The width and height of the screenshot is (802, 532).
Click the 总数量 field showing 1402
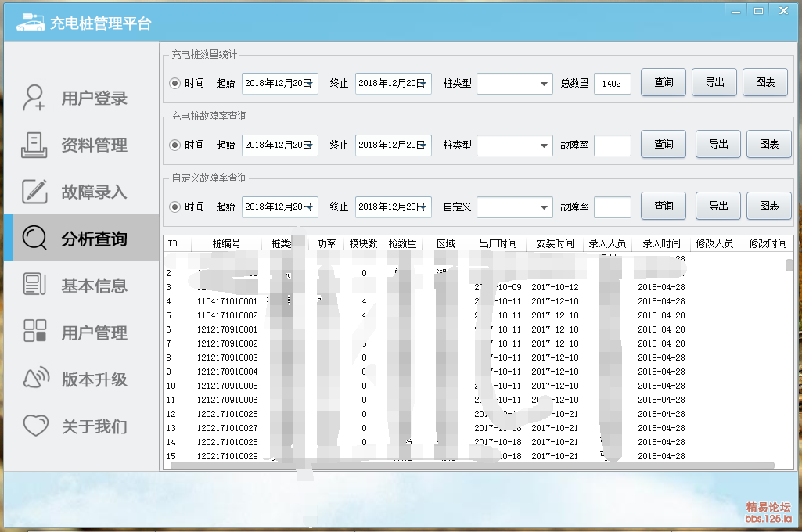click(x=612, y=84)
